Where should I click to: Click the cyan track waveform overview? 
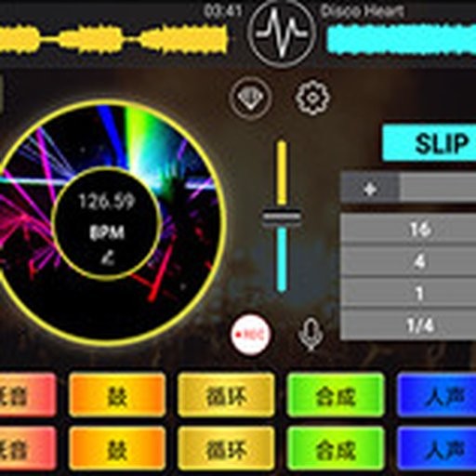tap(402, 41)
